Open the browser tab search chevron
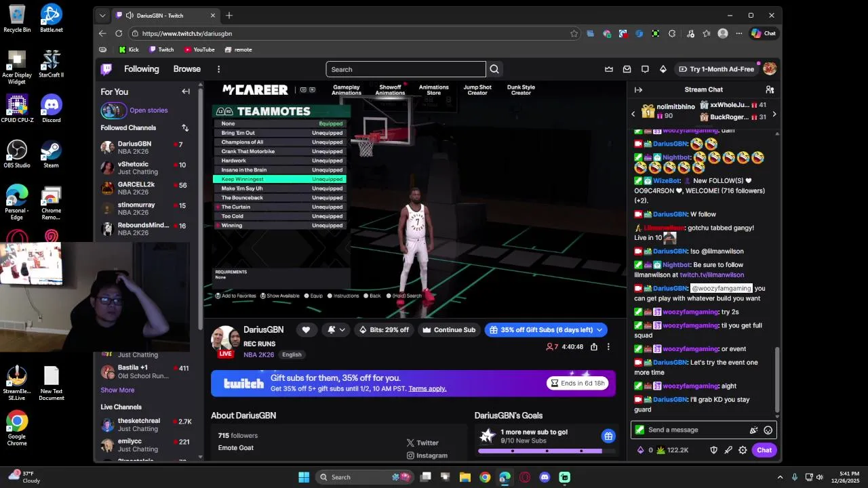 coord(102,16)
